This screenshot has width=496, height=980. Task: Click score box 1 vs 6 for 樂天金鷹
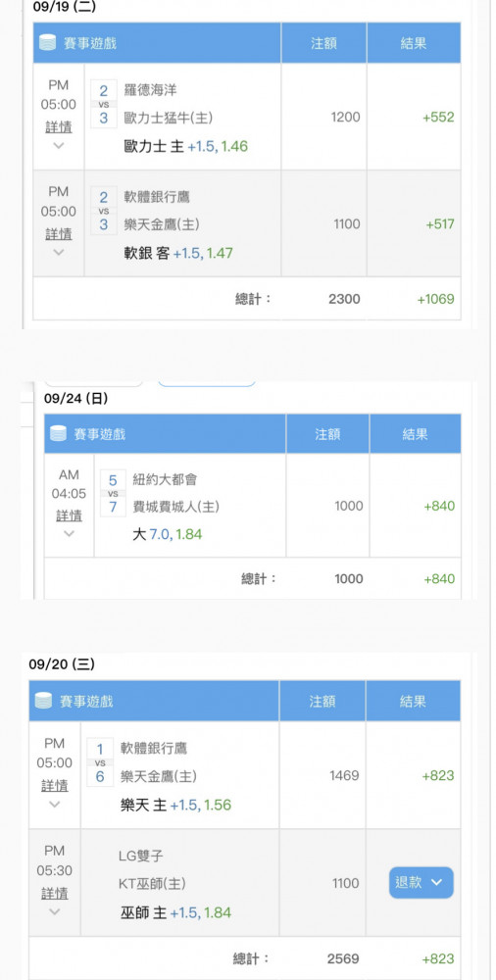click(100, 763)
